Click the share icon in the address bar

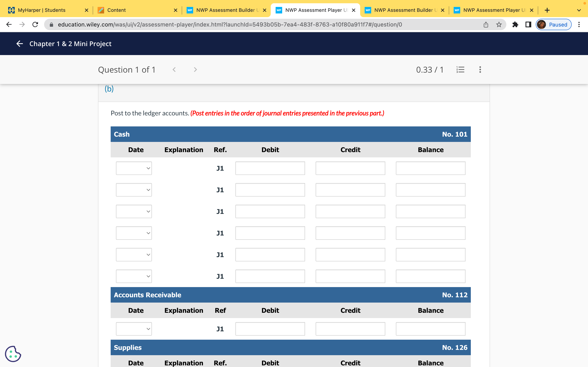coord(486,24)
